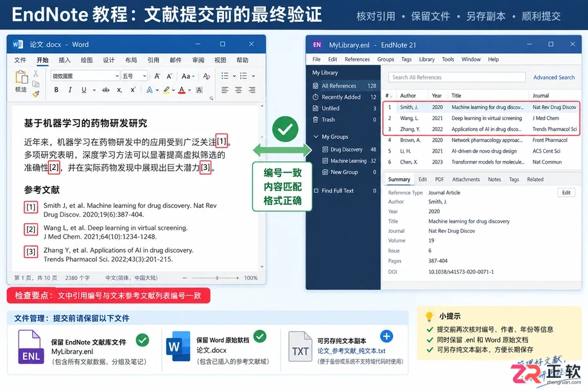Toggle Superscript formatting
This screenshot has width=588, height=392.
(x=133, y=90)
